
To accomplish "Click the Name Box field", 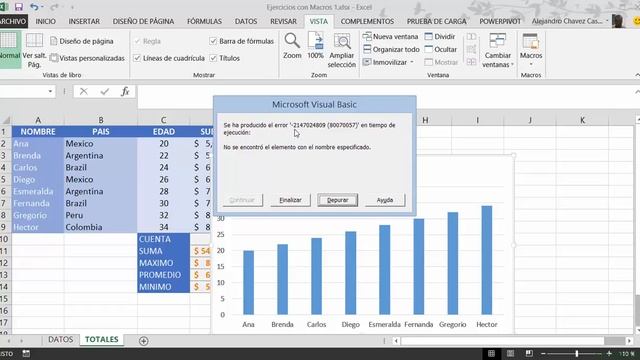I will point(23,91).
